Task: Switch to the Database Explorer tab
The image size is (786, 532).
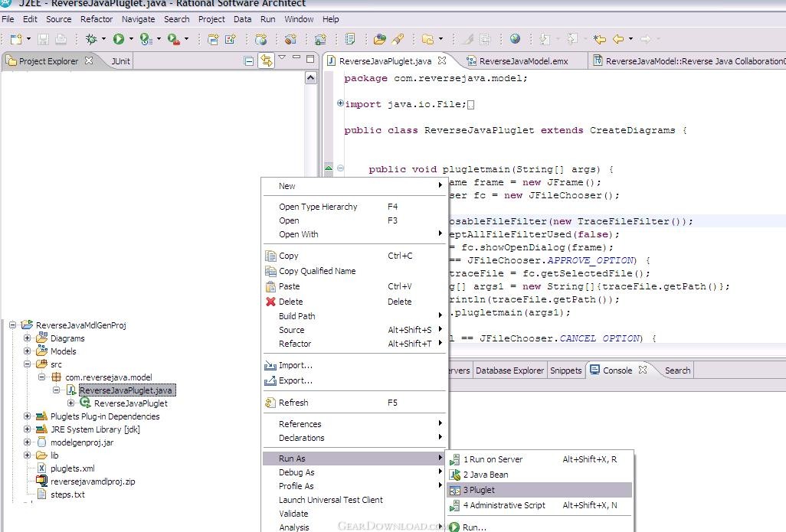Action: (509, 370)
